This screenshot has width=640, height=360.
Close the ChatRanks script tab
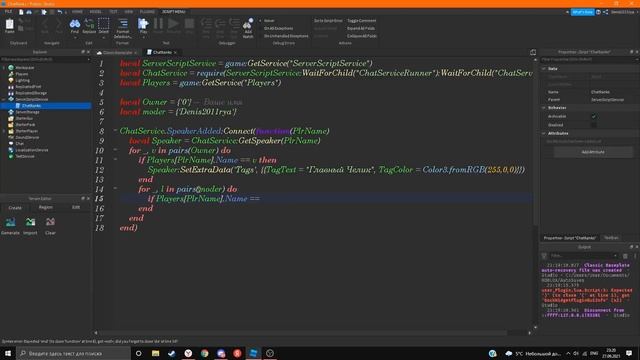[176, 53]
